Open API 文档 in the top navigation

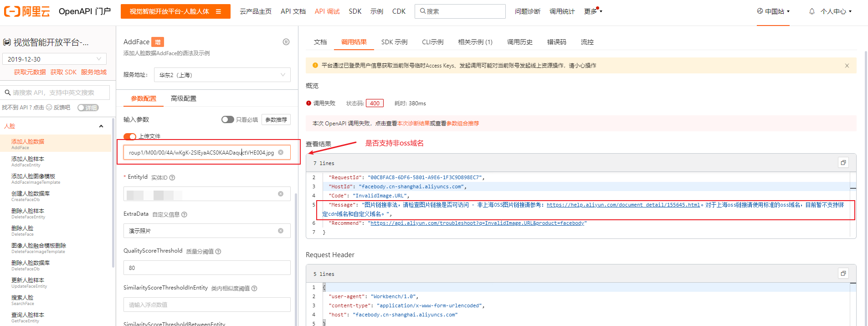click(x=293, y=11)
